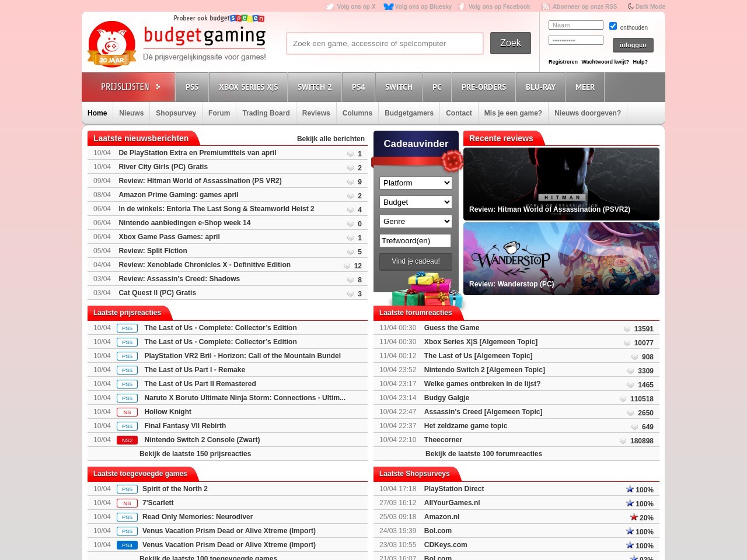The image size is (747, 560).
Task: Click the star rating icon for PlayStation Direct
Action: [630, 489]
